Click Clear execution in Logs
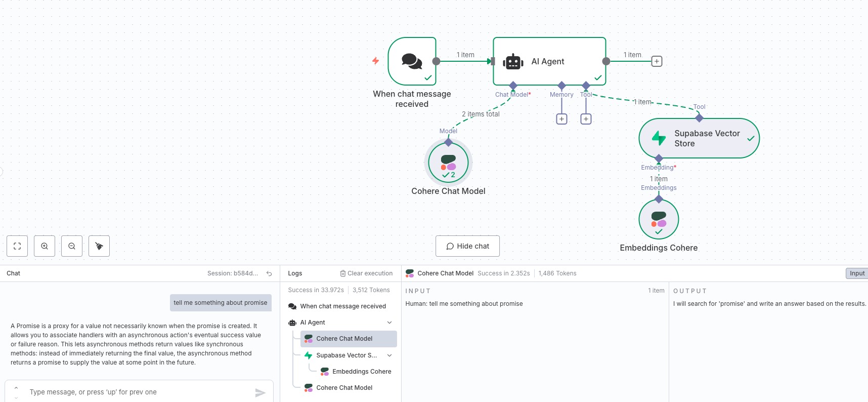 pyautogui.click(x=366, y=273)
